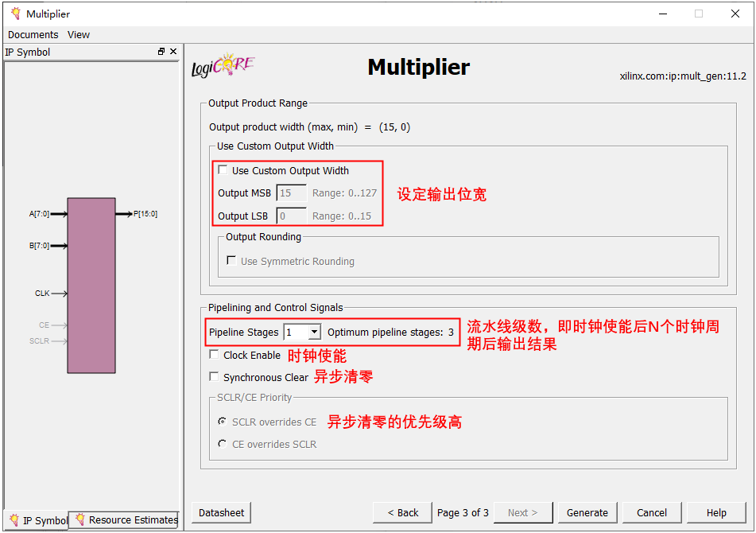Enable the Synchronous Clear checkbox

point(214,377)
